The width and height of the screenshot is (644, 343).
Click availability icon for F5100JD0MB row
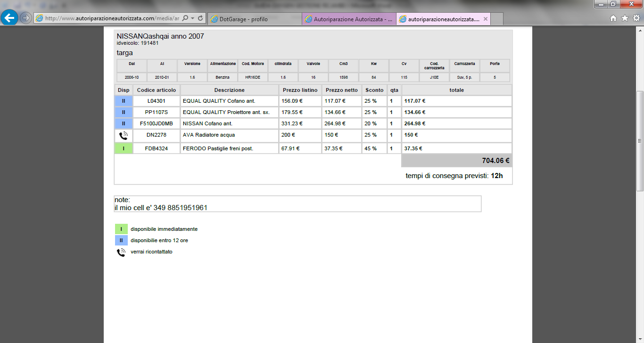click(x=124, y=123)
